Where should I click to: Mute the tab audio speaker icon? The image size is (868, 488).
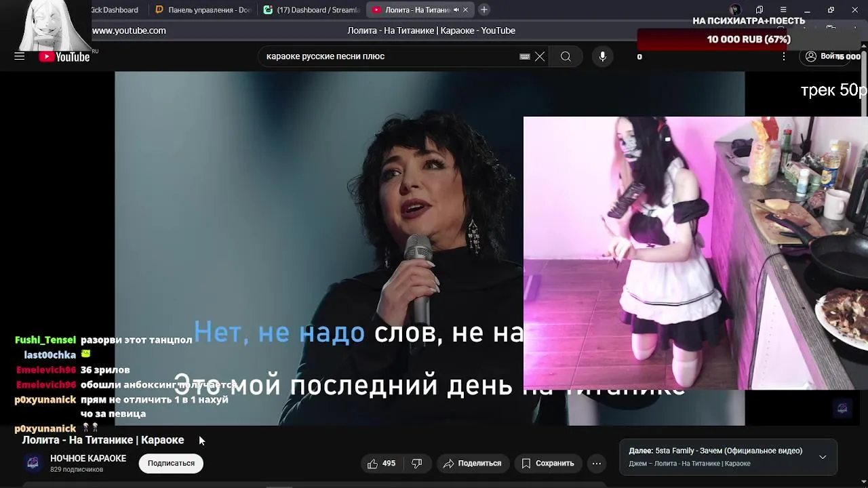pos(456,9)
